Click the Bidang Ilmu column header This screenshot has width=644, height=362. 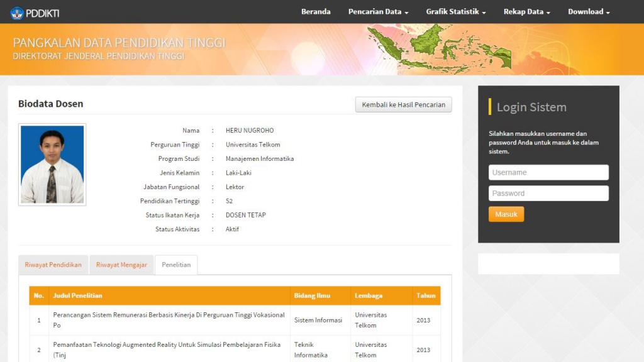(x=313, y=295)
